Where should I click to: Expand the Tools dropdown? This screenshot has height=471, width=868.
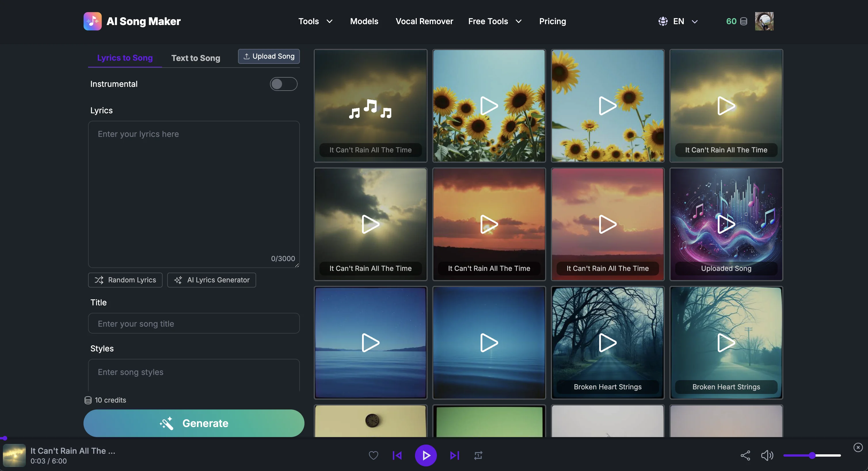point(315,21)
